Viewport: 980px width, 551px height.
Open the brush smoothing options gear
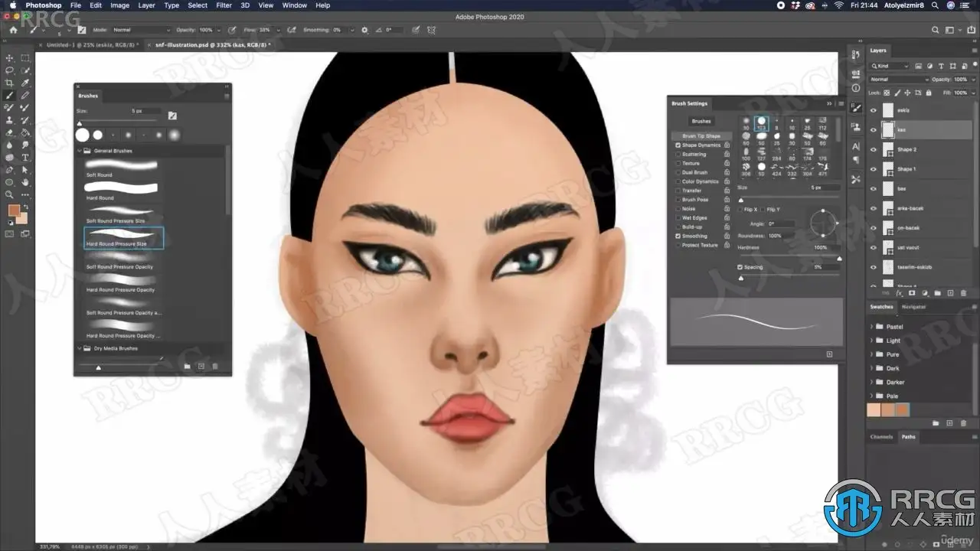(x=364, y=30)
